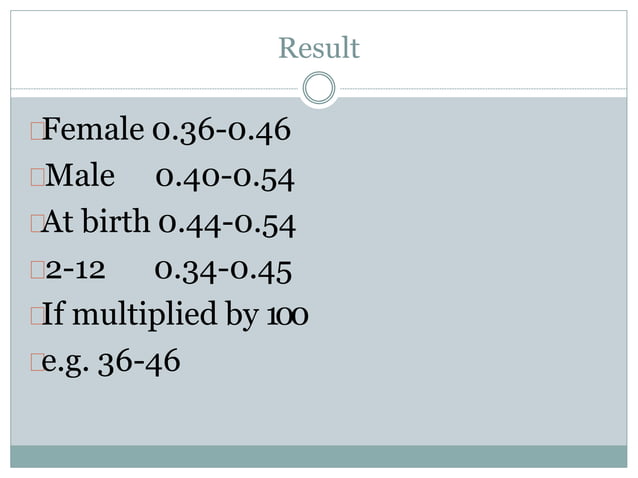Click the circle ornament below the title
Image resolution: width=638 pixels, height=478 pixels.
(x=319, y=88)
